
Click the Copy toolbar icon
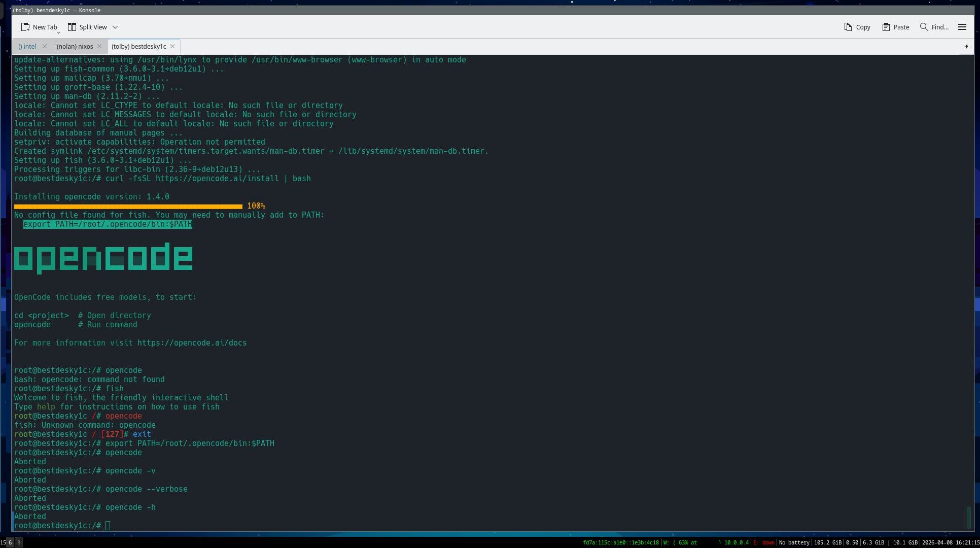click(x=848, y=27)
